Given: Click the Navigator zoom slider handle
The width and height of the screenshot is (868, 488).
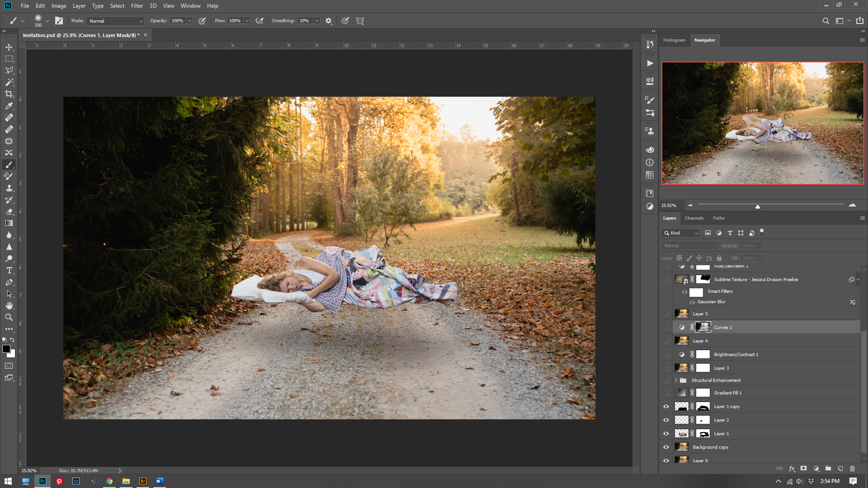Looking at the screenshot, I should (758, 206).
